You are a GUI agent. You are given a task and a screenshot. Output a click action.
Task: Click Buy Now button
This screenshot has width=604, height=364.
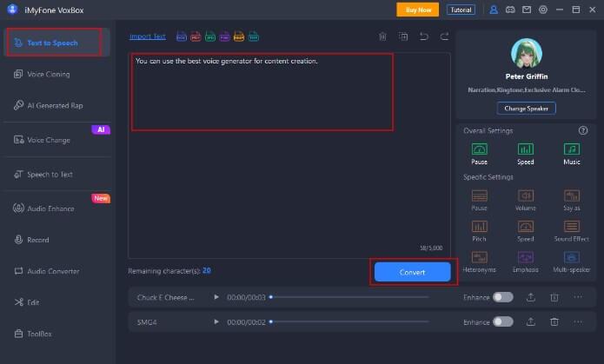tap(417, 10)
